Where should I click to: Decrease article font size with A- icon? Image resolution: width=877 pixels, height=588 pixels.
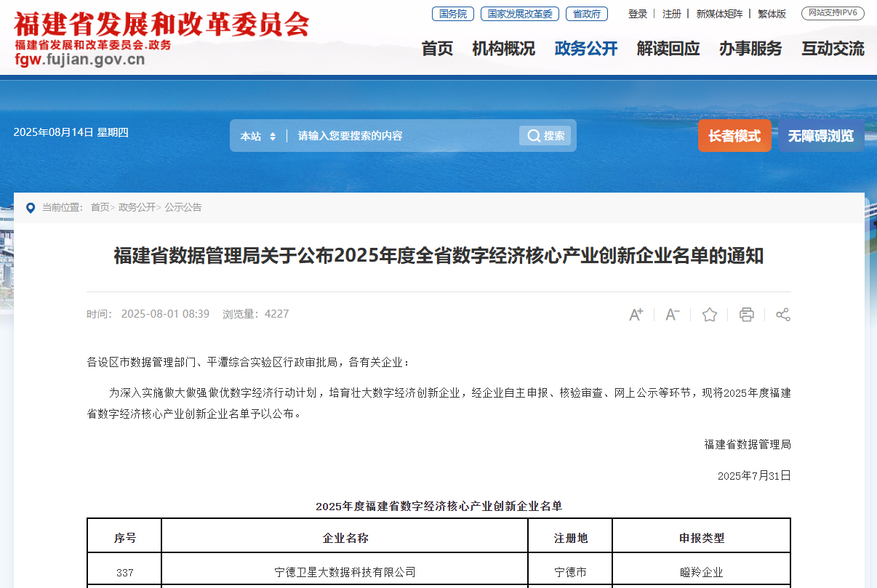(x=673, y=315)
